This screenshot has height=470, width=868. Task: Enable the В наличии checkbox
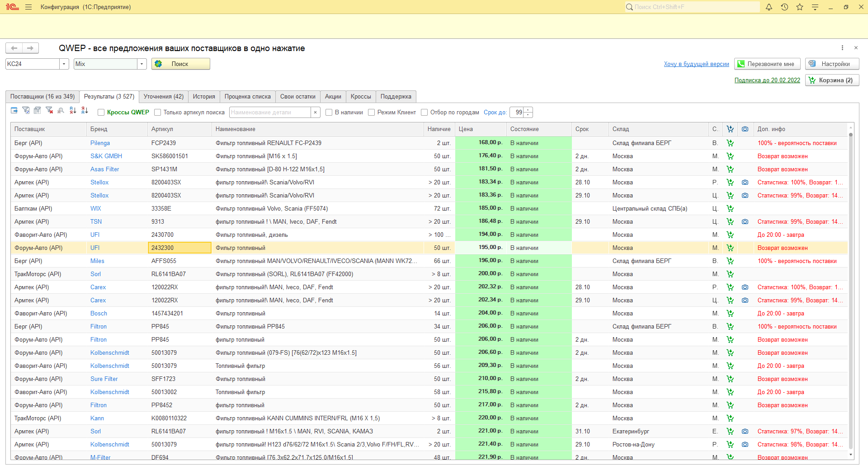coord(329,113)
